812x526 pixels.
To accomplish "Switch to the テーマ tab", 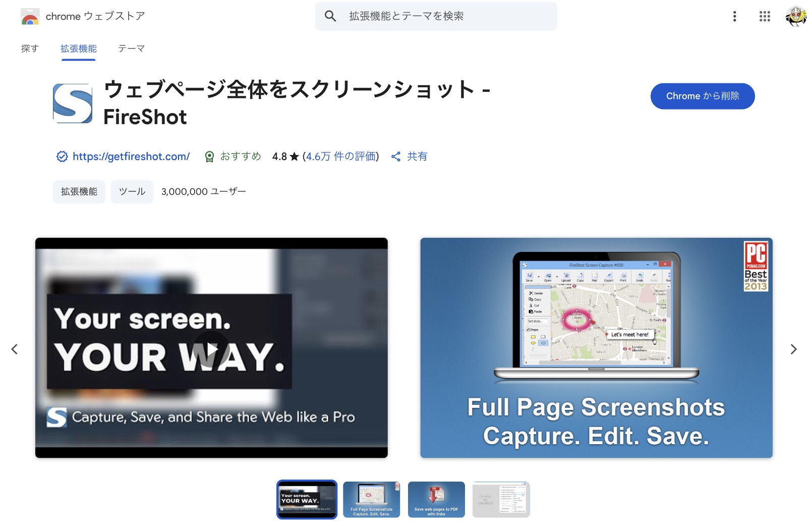I will (x=131, y=48).
